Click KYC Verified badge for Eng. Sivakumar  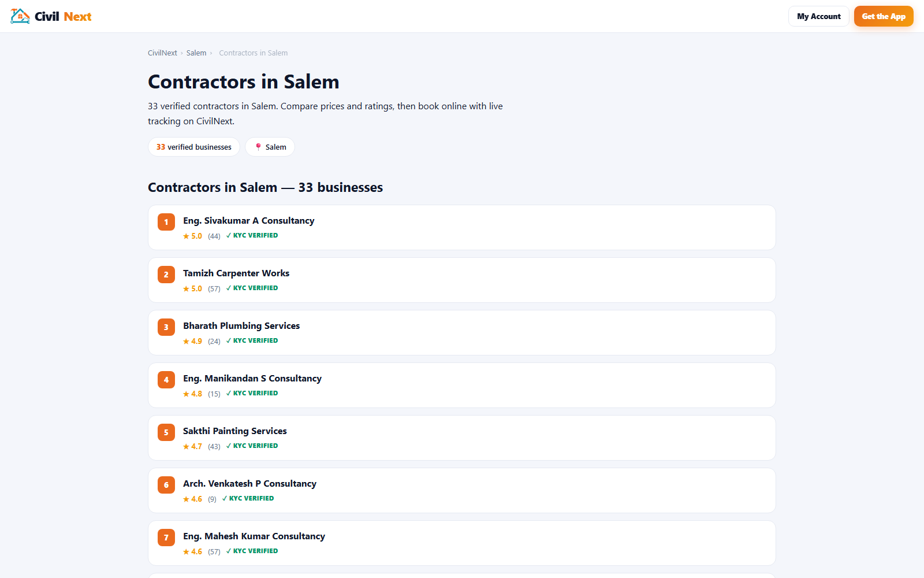tap(252, 235)
